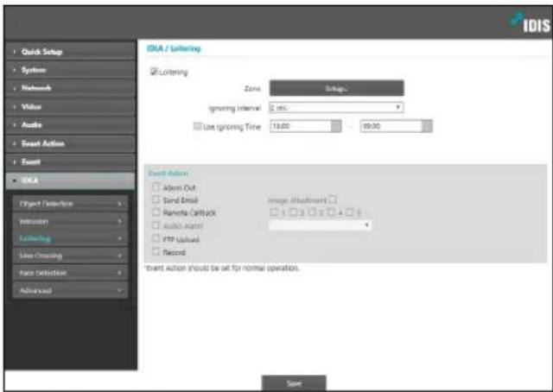
Task: Enable the Audio Alarm checkbox
Action: pos(156,225)
